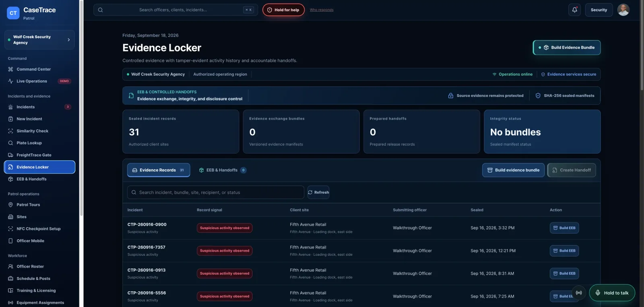Click the Officer Roster person icon
Screen dimensions: 644x307
tap(10, 266)
